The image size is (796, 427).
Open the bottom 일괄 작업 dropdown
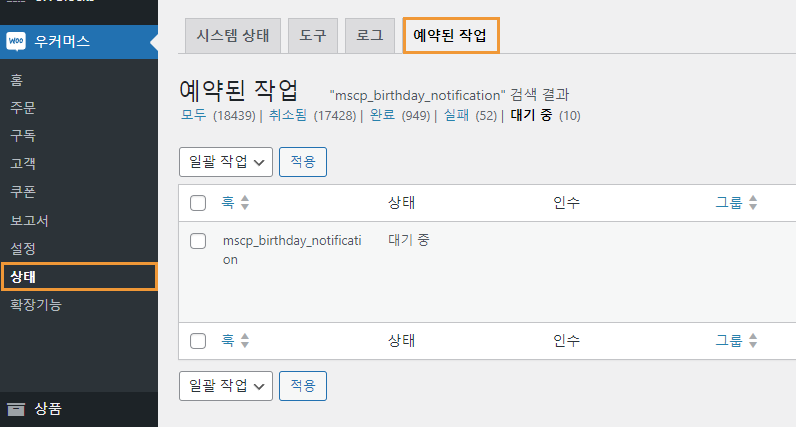coord(226,386)
